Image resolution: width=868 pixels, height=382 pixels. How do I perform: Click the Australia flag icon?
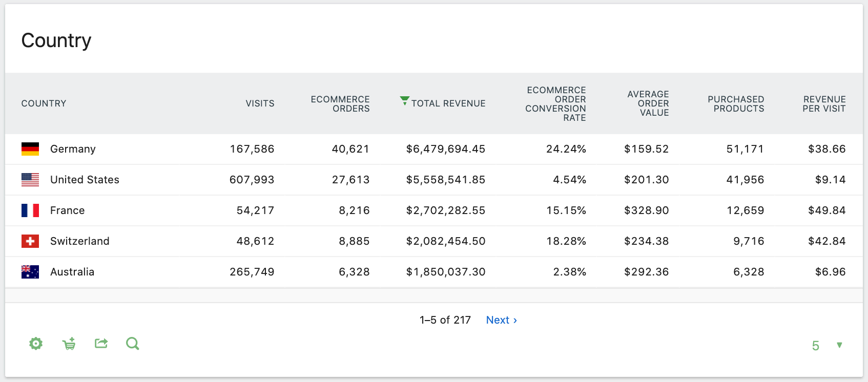tap(30, 272)
